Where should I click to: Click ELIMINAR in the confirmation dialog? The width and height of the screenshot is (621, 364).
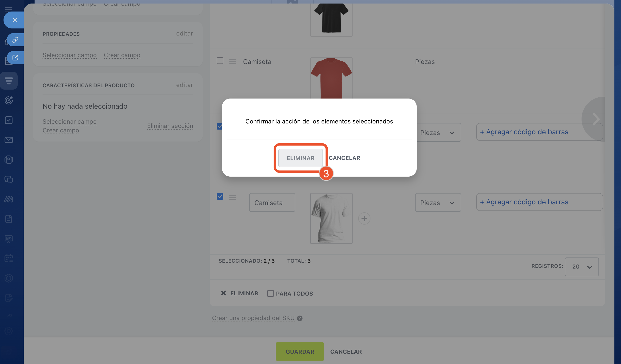click(x=300, y=158)
